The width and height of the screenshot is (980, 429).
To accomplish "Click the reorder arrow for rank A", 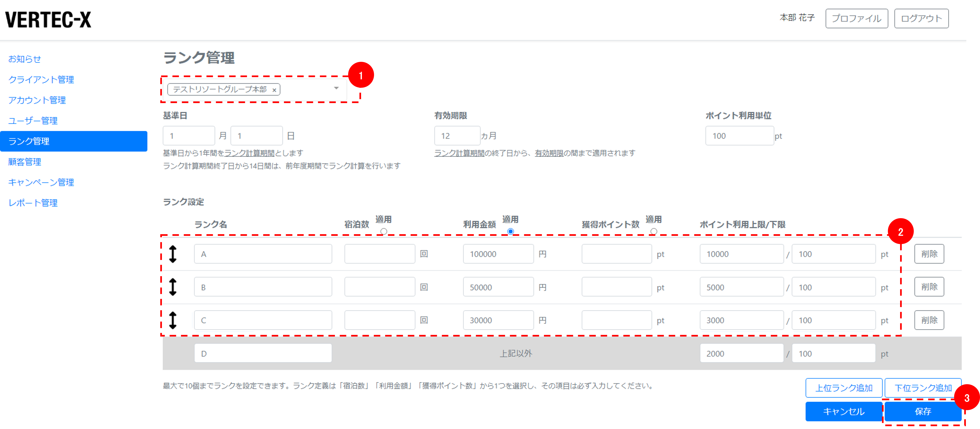I will coord(173,254).
